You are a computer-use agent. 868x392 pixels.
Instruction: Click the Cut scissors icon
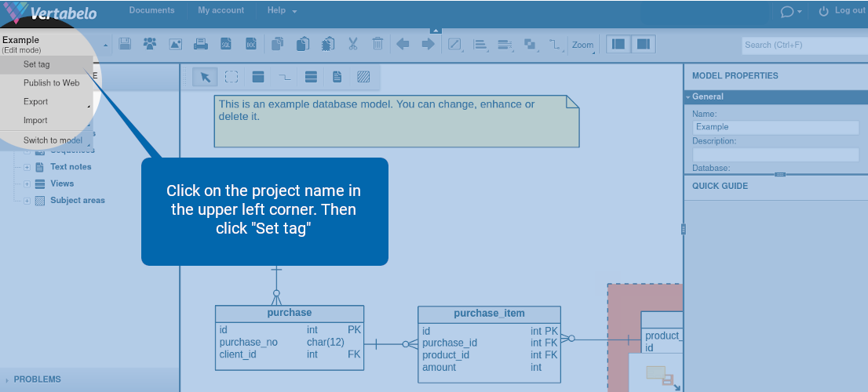352,44
